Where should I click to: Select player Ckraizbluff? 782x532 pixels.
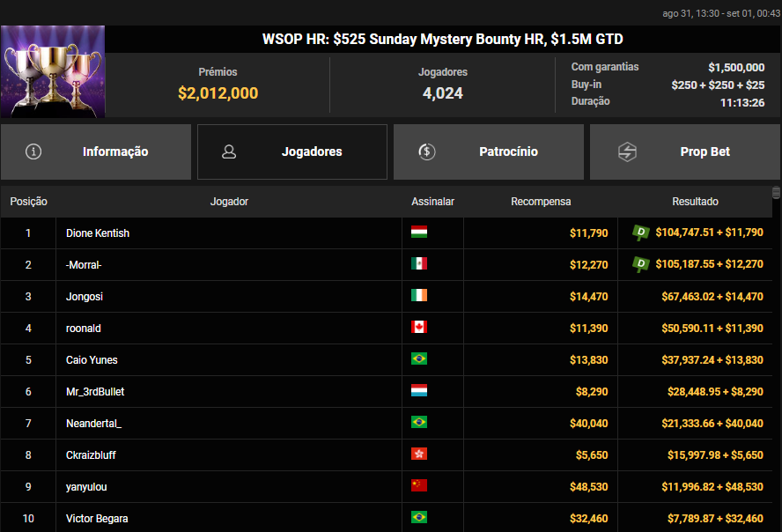(91, 455)
